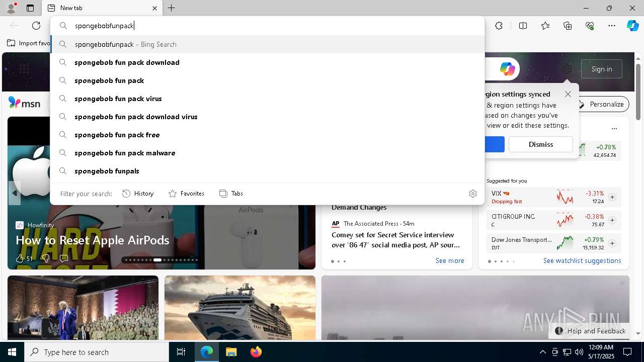Select suggestion spongebob funpals
The width and height of the screenshot is (644, 362).
pyautogui.click(x=267, y=171)
